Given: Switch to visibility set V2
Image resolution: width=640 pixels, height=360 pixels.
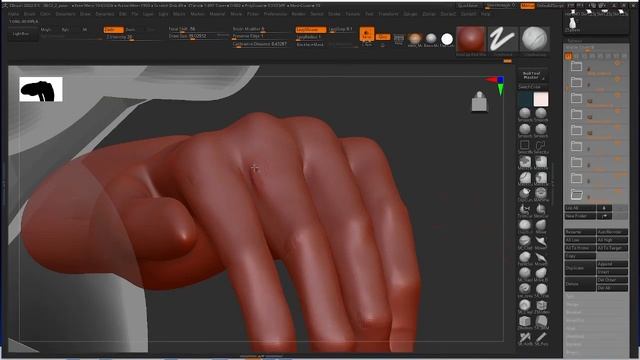Looking at the screenshot, I should pyautogui.click(x=576, y=56).
